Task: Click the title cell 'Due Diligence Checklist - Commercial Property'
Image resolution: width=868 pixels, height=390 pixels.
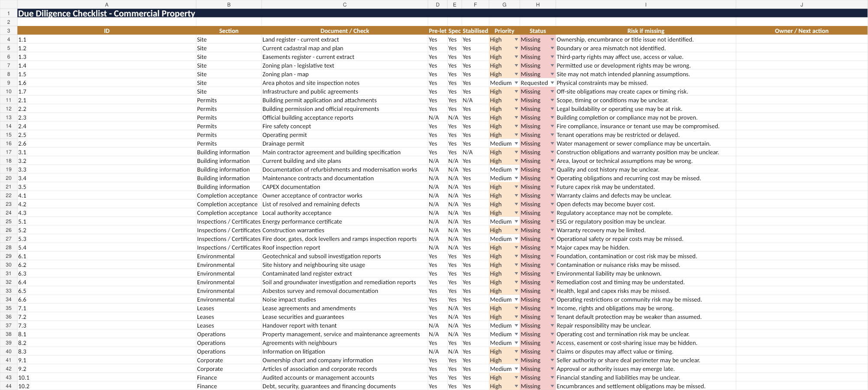Action: coord(107,13)
